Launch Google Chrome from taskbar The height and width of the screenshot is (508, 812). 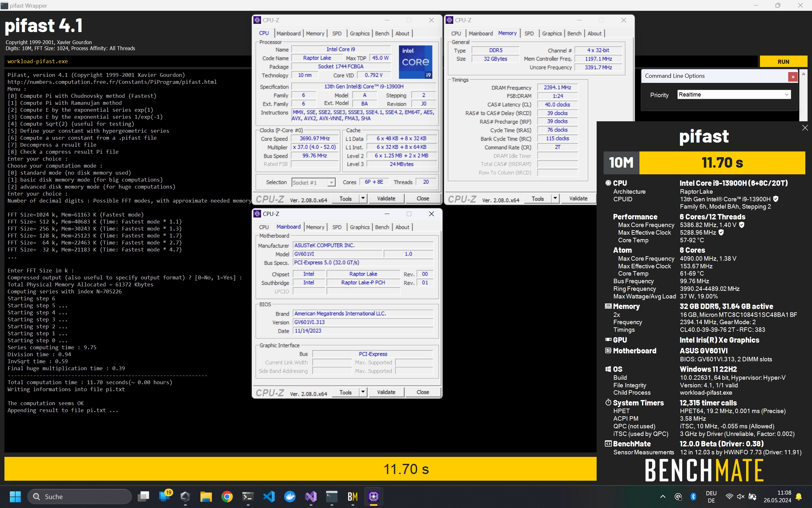tap(227, 497)
